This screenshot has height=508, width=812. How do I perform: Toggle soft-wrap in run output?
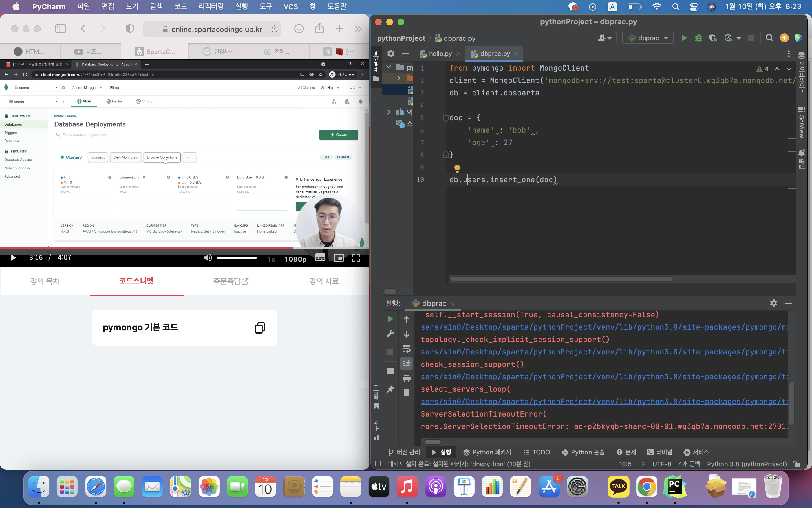pyautogui.click(x=406, y=349)
